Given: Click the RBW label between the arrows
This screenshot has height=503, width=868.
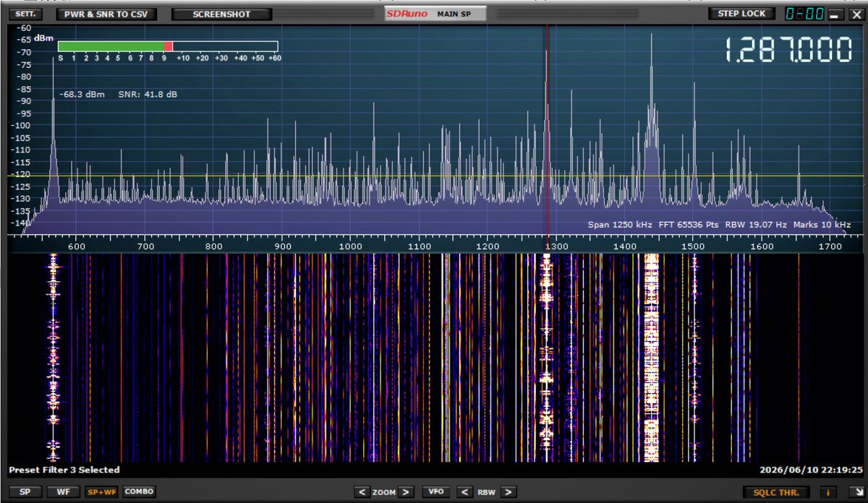Looking at the screenshot, I should point(486,492).
